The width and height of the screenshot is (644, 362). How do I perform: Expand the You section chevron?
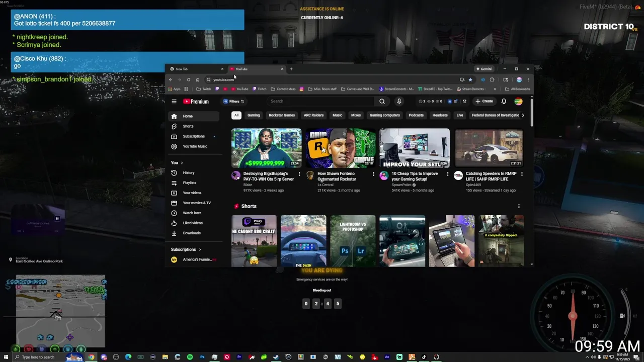click(x=182, y=163)
